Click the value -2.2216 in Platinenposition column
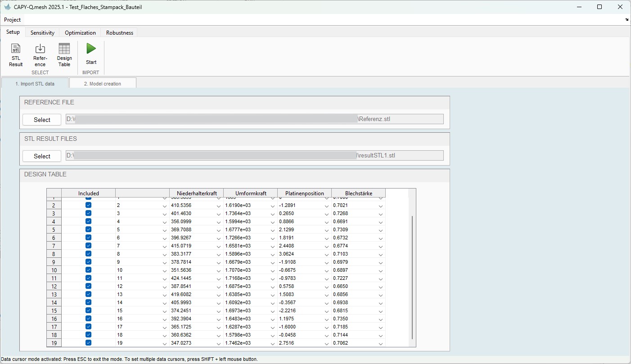631x364 pixels. pyautogui.click(x=288, y=310)
